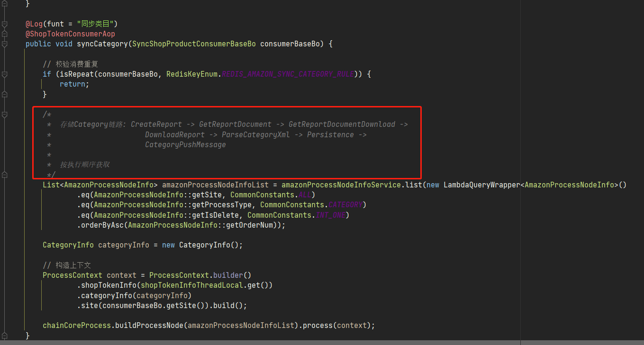Click the fold end marker at syncCategory's closing brace
Viewport: 644px width, 345px height.
click(4, 336)
